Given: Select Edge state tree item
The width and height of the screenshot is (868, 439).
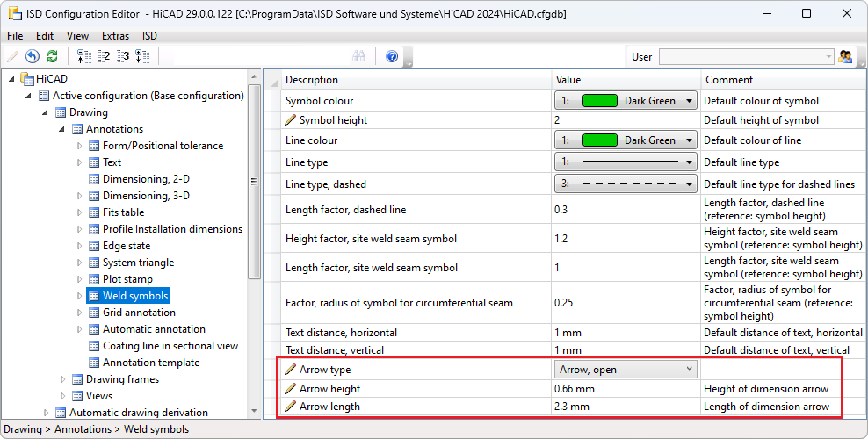Looking at the screenshot, I should (127, 246).
